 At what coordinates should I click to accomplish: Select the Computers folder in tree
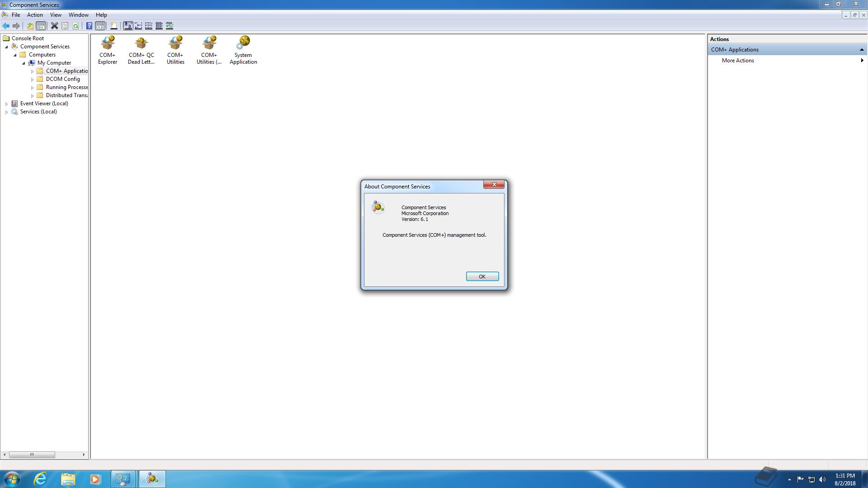(x=42, y=55)
